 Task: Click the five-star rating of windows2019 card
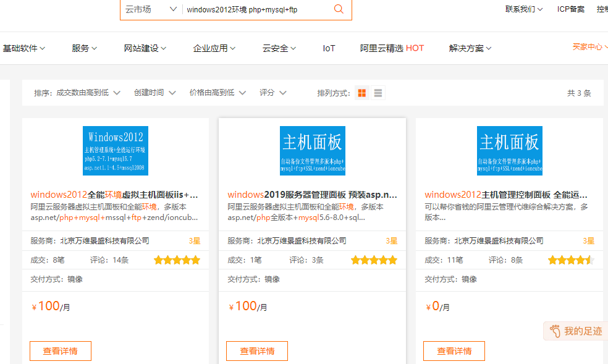coord(374,260)
